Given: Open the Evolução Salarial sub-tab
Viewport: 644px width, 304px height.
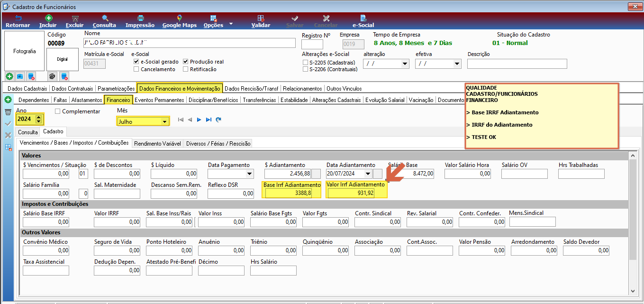Looking at the screenshot, I should [x=385, y=100].
